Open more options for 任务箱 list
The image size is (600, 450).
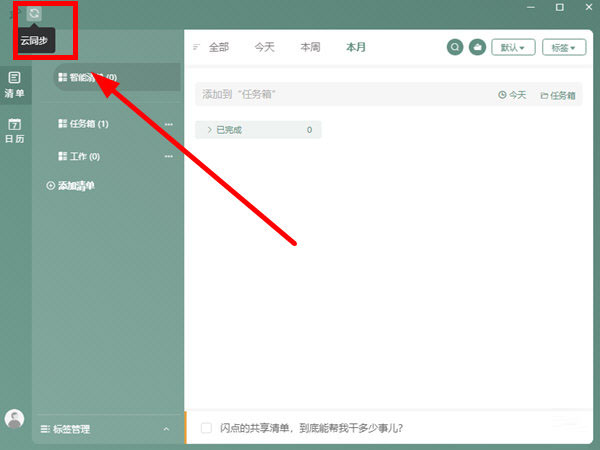point(168,124)
